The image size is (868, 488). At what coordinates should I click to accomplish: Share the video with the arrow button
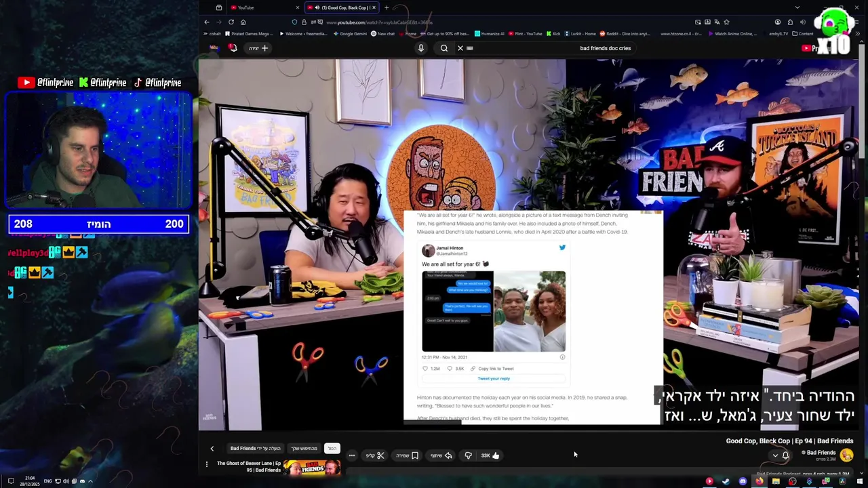click(x=441, y=455)
